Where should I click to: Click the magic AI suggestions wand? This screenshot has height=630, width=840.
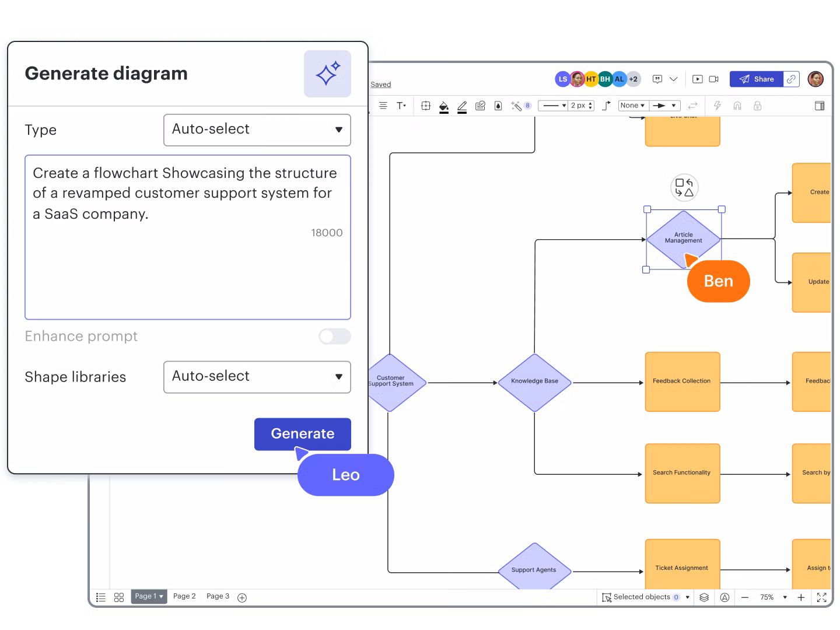pyautogui.click(x=516, y=106)
